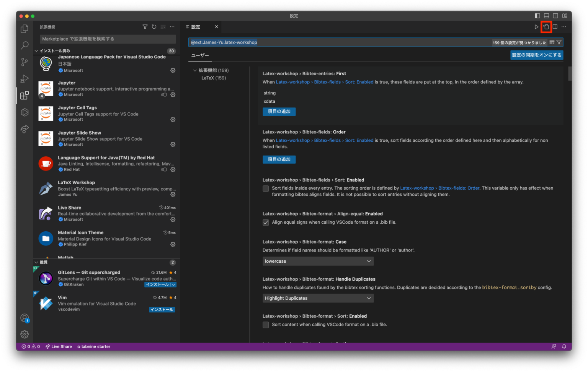Open the Extensions view in the Activity Bar
This screenshot has width=588, height=372.
coord(24,95)
